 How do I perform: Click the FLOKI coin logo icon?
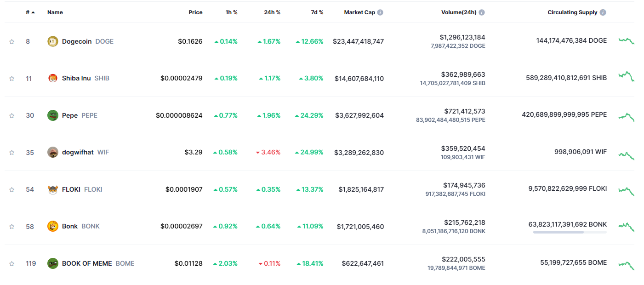(53, 189)
